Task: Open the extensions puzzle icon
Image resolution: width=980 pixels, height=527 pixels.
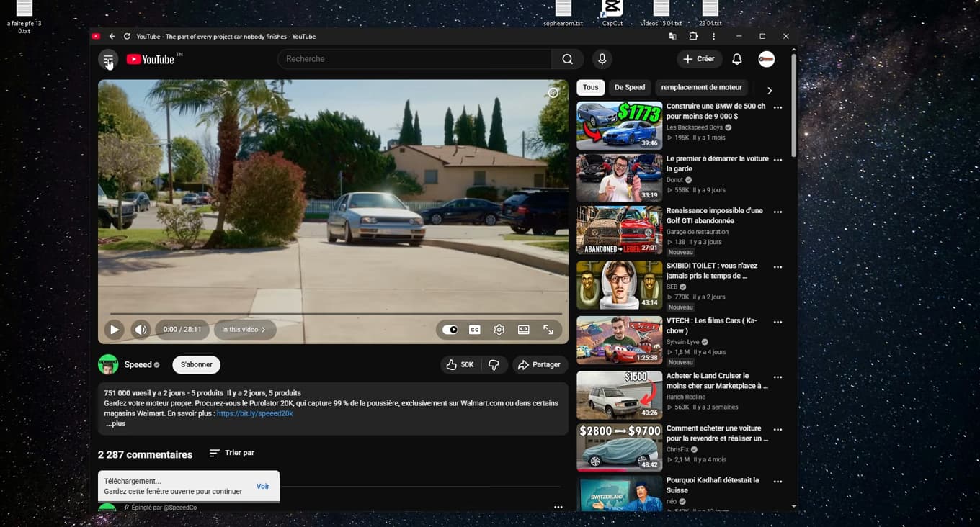Action: pos(693,36)
